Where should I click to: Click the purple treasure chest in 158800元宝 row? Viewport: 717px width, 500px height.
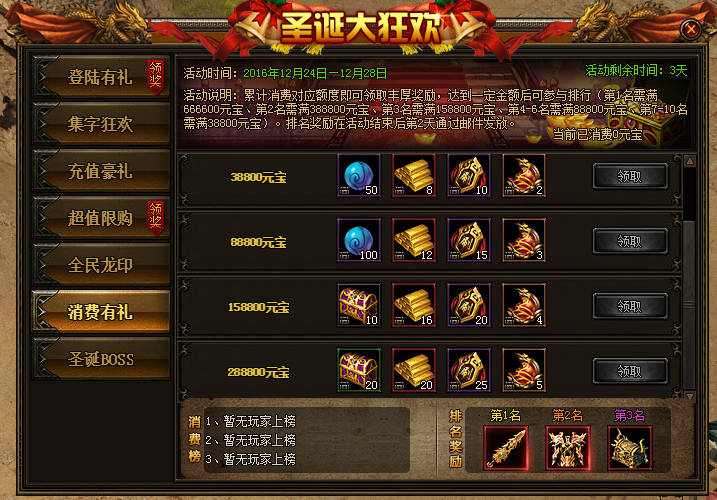click(x=359, y=306)
